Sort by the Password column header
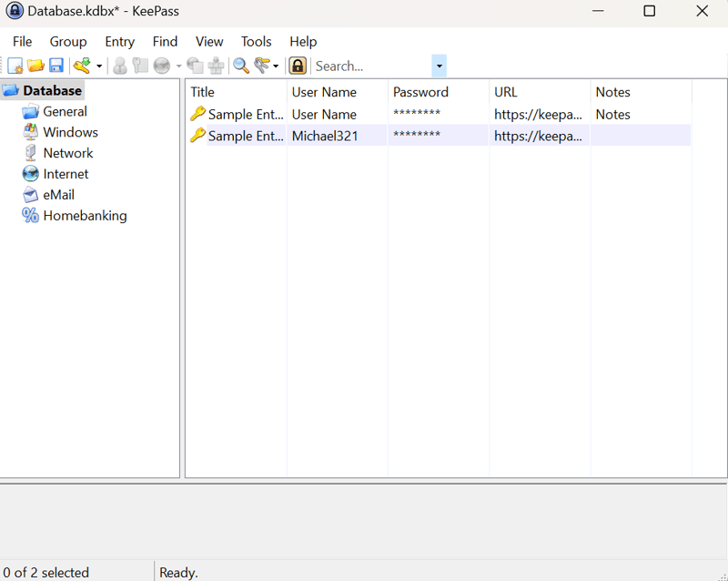The width and height of the screenshot is (728, 581). tap(439, 92)
